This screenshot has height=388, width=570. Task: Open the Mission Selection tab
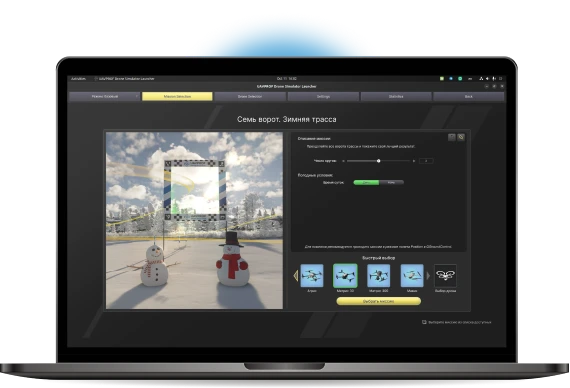[177, 96]
